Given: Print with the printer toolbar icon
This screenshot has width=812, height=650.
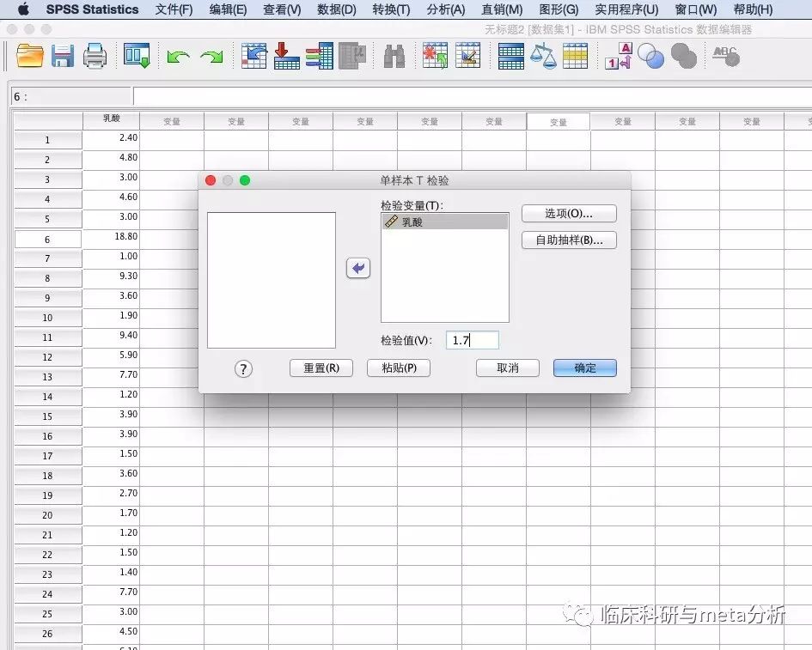Looking at the screenshot, I should coord(95,55).
